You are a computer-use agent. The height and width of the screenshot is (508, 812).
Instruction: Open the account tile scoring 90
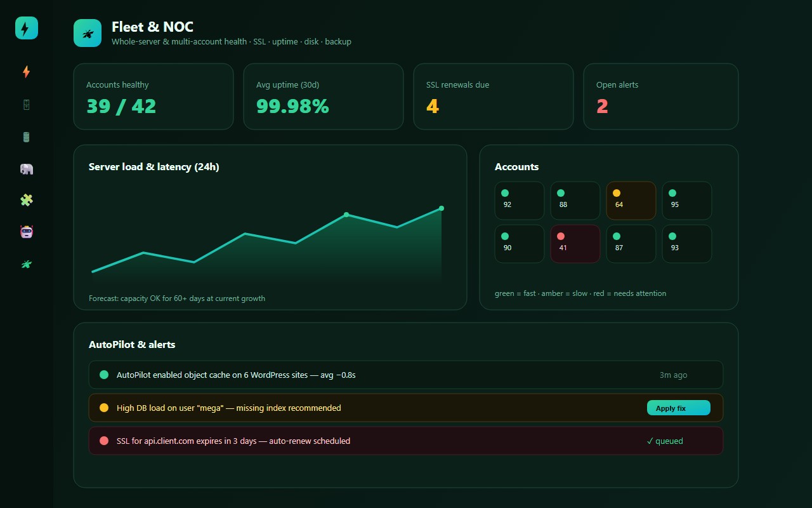coord(520,244)
